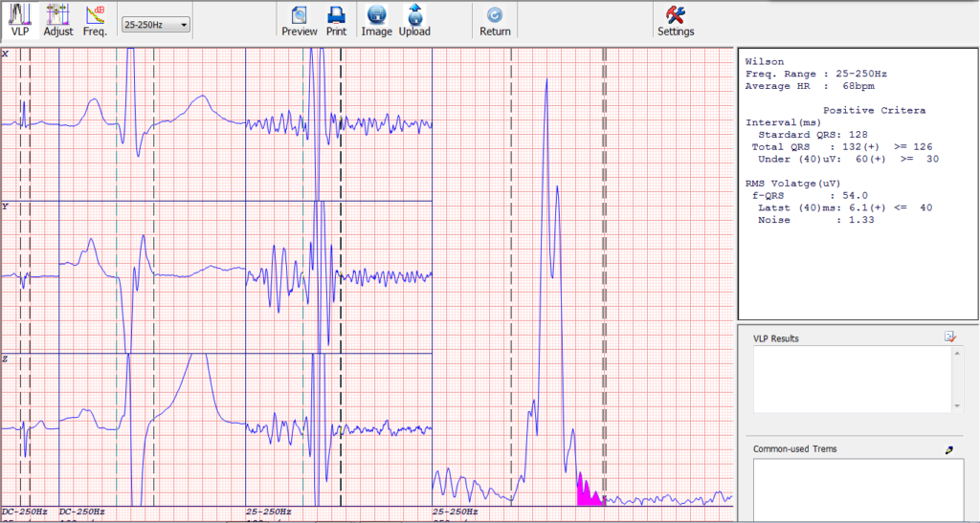Click the magenta late potential area
The image size is (980, 523).
point(589,493)
